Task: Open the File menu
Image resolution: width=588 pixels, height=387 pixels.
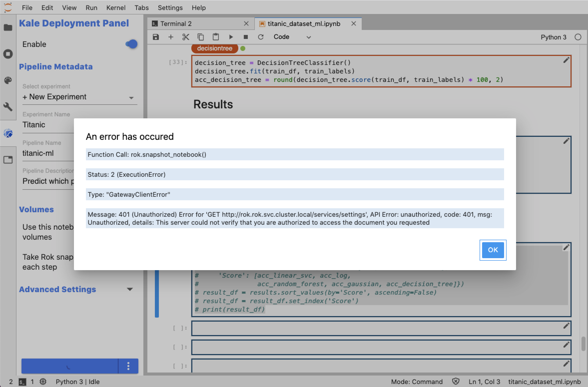Action: coord(27,8)
